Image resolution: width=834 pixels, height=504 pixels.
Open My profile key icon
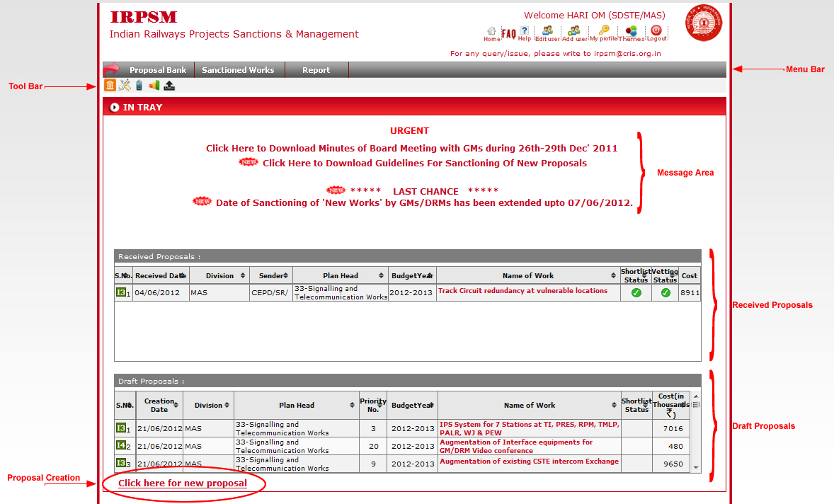(x=603, y=30)
